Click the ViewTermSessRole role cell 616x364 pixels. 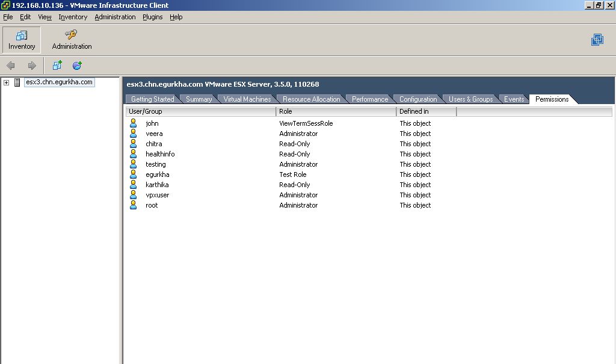tap(306, 123)
